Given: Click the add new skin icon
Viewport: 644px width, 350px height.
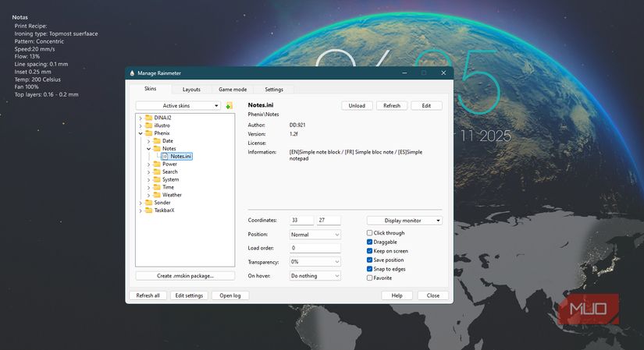Looking at the screenshot, I should pos(229,106).
